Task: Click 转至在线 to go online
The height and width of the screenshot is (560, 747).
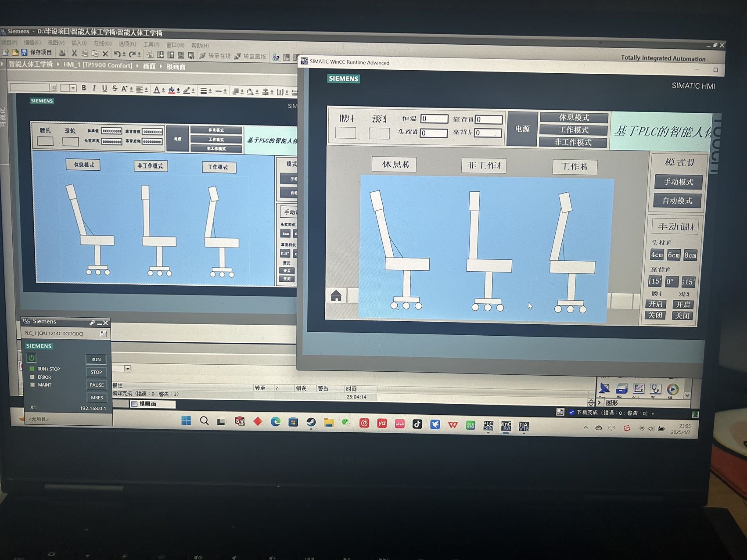Action: [x=215, y=56]
